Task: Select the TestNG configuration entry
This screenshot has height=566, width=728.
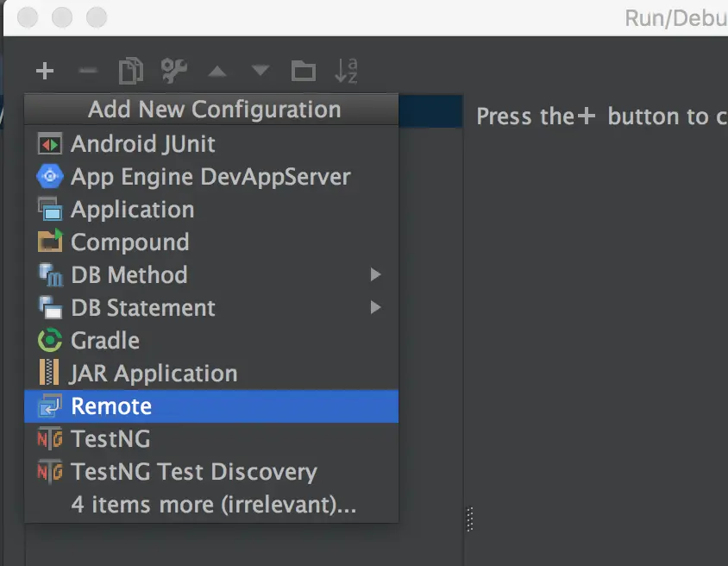Action: pos(211,439)
